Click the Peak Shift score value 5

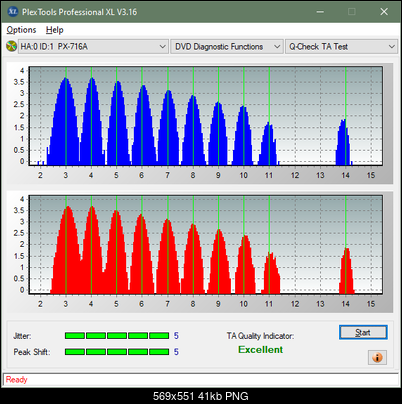tap(176, 352)
